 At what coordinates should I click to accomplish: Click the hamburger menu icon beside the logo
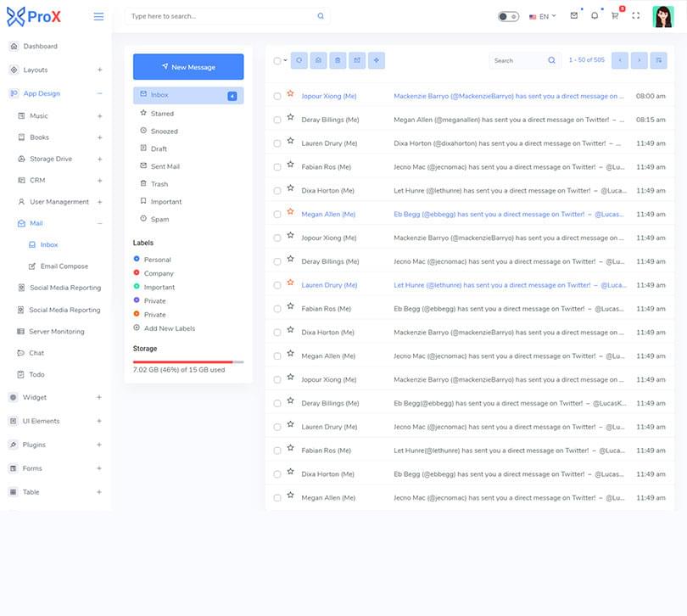point(99,16)
